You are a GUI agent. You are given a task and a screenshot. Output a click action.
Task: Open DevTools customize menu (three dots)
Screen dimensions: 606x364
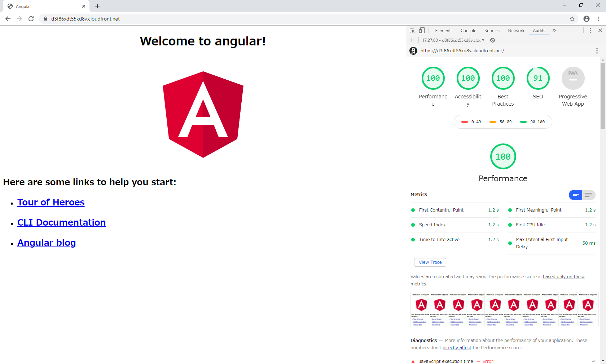pos(590,31)
